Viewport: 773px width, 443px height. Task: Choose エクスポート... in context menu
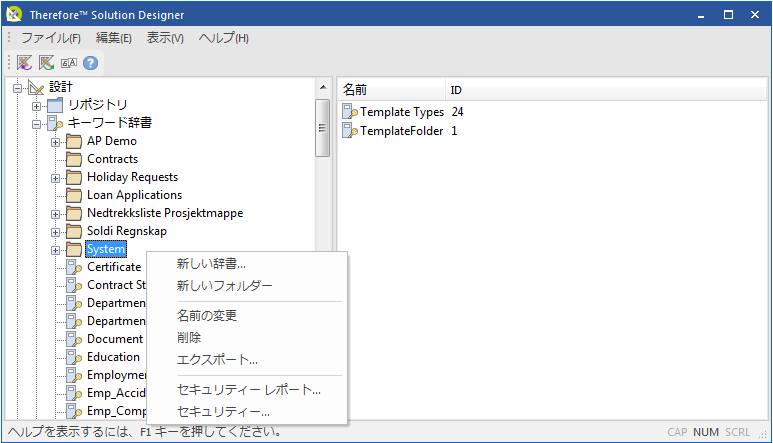tap(247, 360)
